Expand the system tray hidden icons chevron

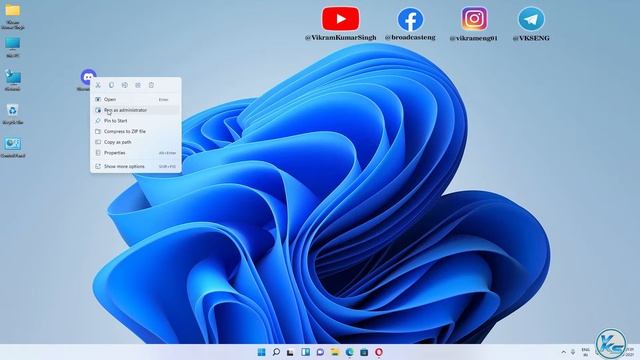[564, 352]
